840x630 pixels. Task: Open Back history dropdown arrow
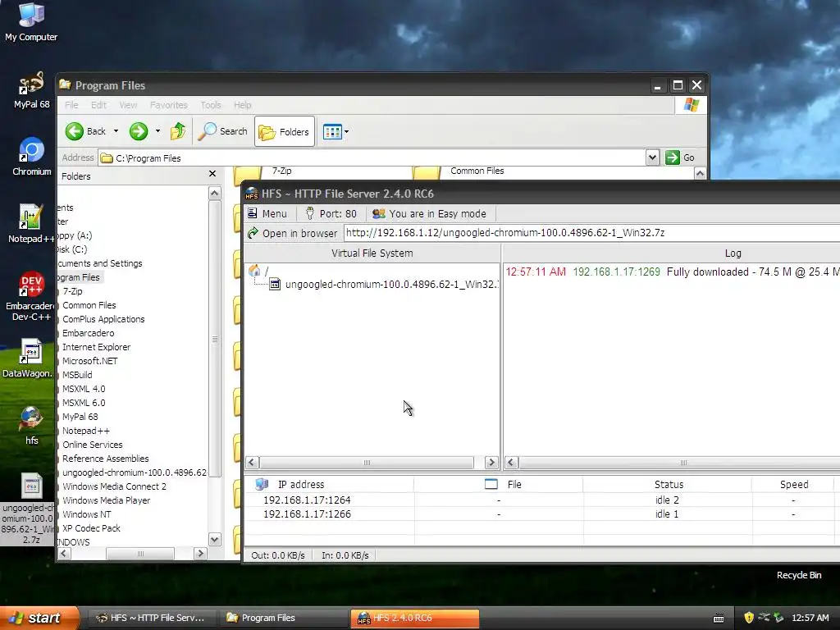(x=116, y=131)
